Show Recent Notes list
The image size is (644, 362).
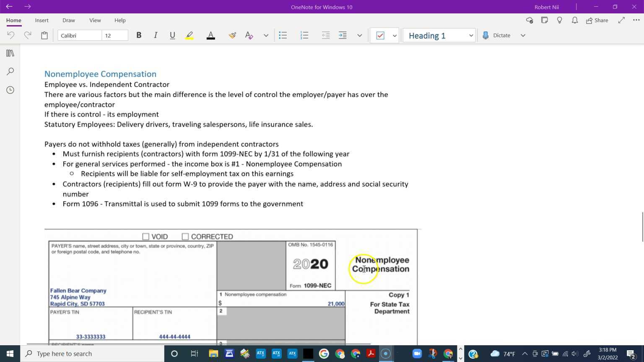point(10,90)
